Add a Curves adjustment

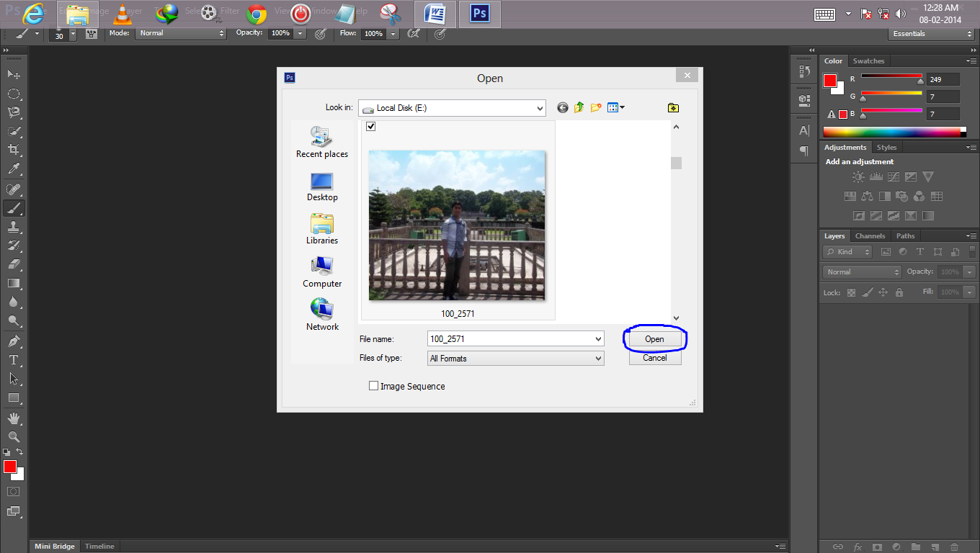pos(893,176)
